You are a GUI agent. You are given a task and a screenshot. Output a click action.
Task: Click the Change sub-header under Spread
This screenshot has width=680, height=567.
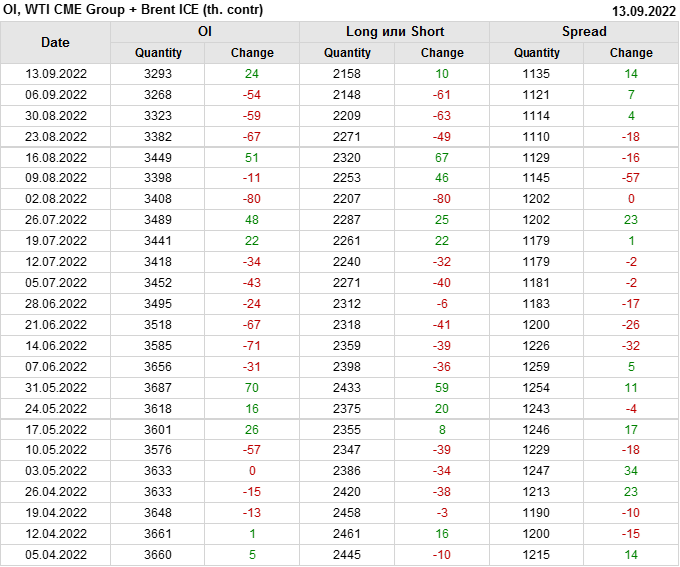coord(631,53)
